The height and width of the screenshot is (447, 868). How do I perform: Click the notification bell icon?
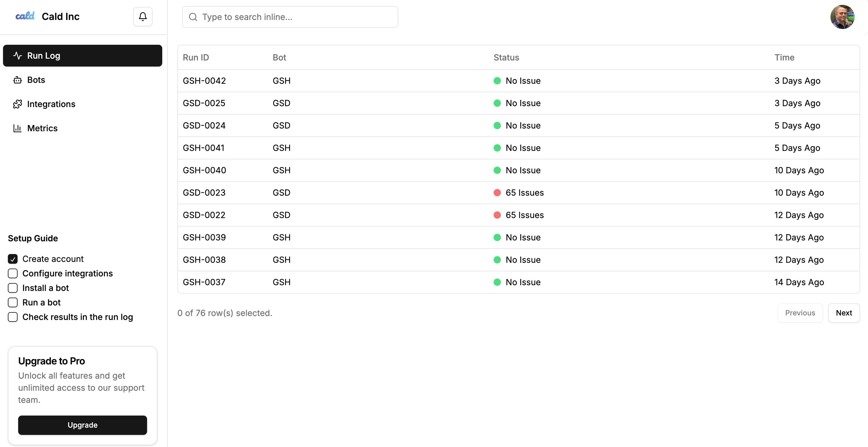click(143, 17)
